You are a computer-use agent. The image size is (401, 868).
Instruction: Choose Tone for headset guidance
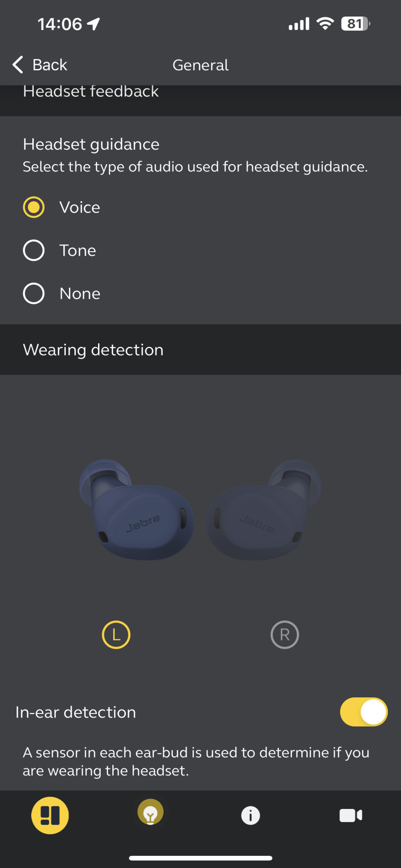[x=34, y=250]
